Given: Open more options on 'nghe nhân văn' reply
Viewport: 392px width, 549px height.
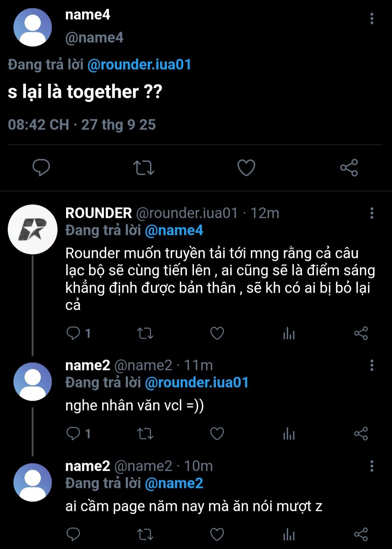Looking at the screenshot, I should coord(372,365).
